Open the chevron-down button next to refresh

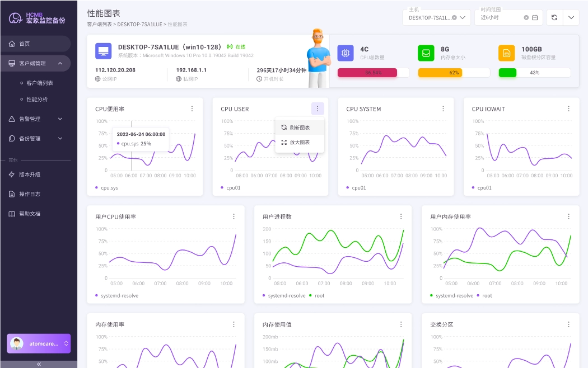coord(571,17)
